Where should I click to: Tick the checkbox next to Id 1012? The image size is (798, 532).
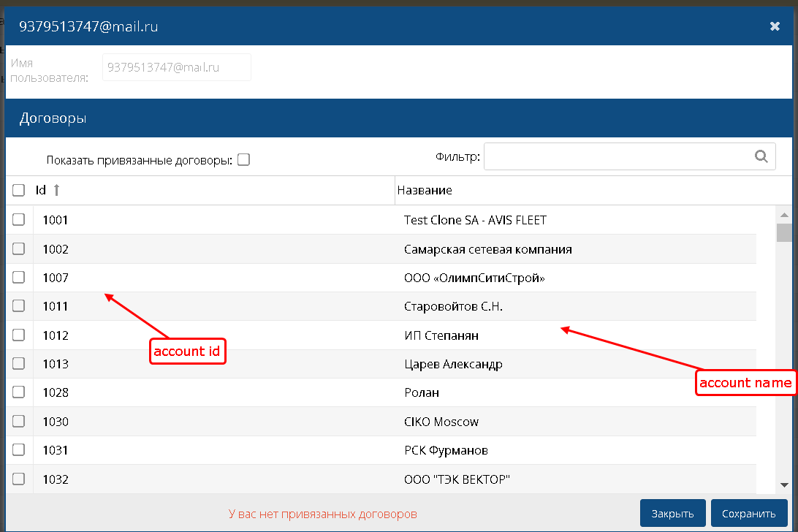(19, 335)
